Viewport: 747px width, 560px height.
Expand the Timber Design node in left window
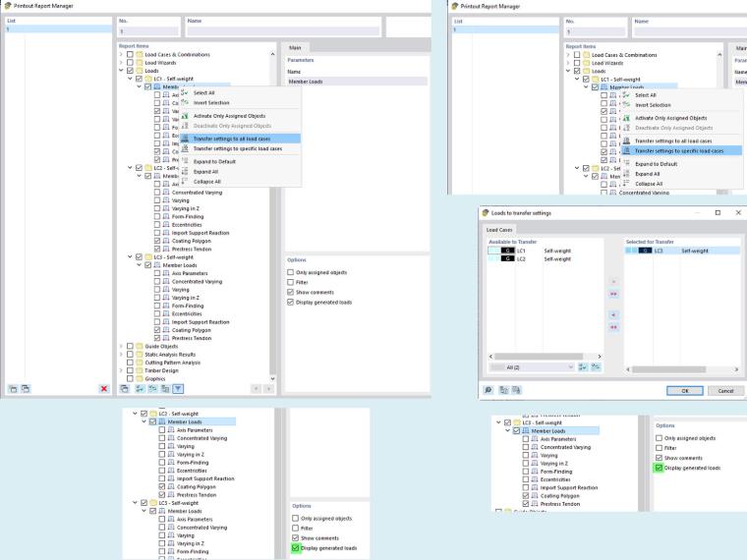[121, 370]
